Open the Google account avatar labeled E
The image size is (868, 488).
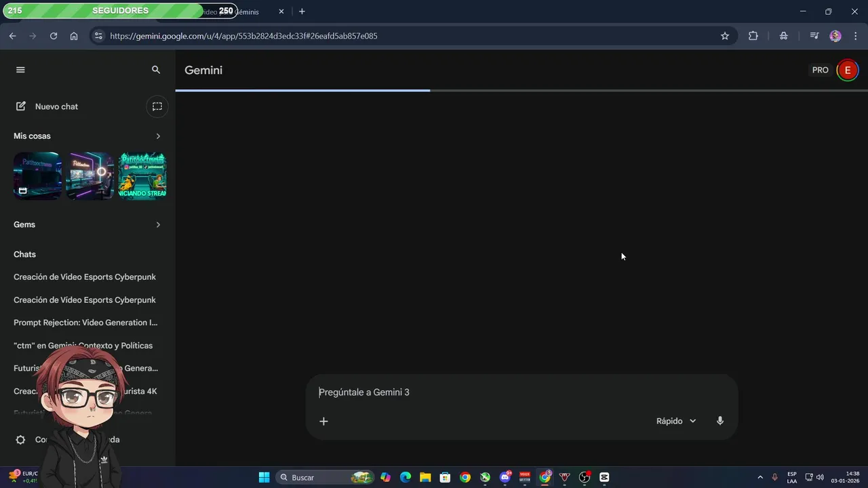847,70
